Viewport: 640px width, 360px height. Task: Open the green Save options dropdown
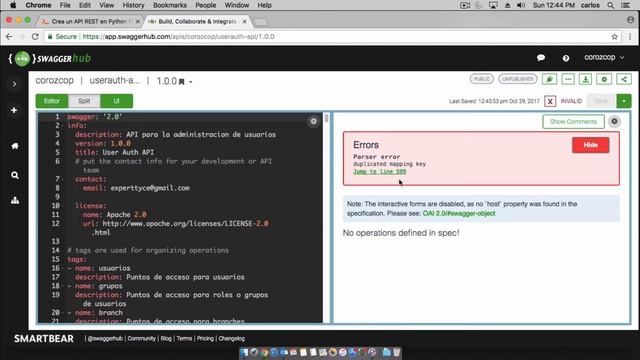(624, 101)
